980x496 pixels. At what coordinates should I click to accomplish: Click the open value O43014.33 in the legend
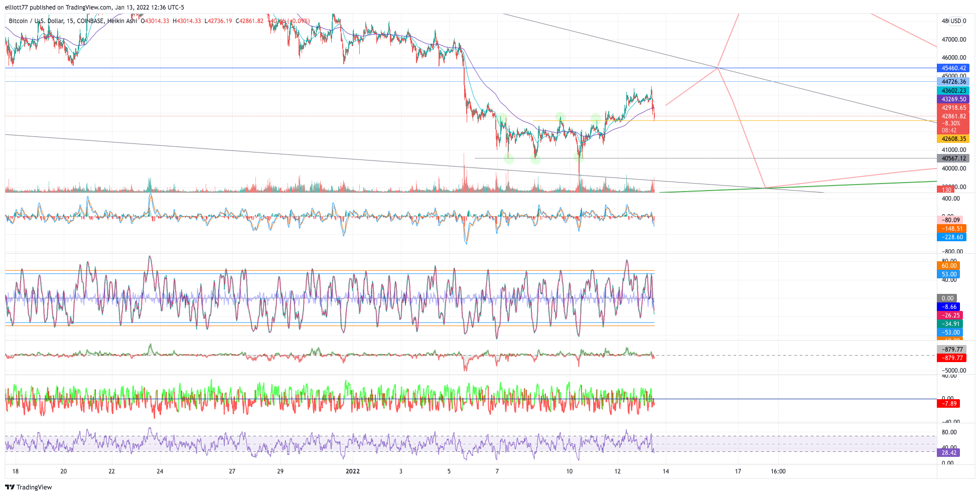pyautogui.click(x=155, y=21)
